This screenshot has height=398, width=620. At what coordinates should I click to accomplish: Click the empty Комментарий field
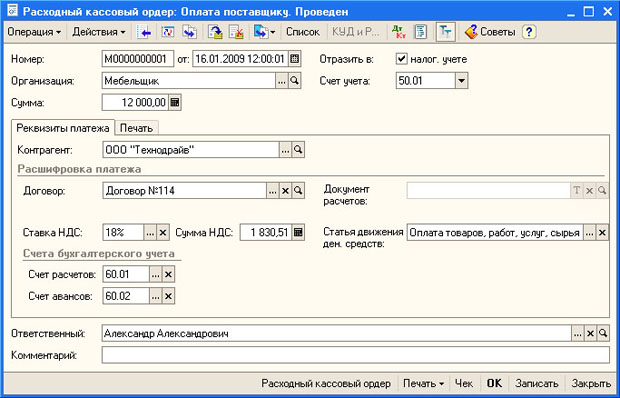355,355
